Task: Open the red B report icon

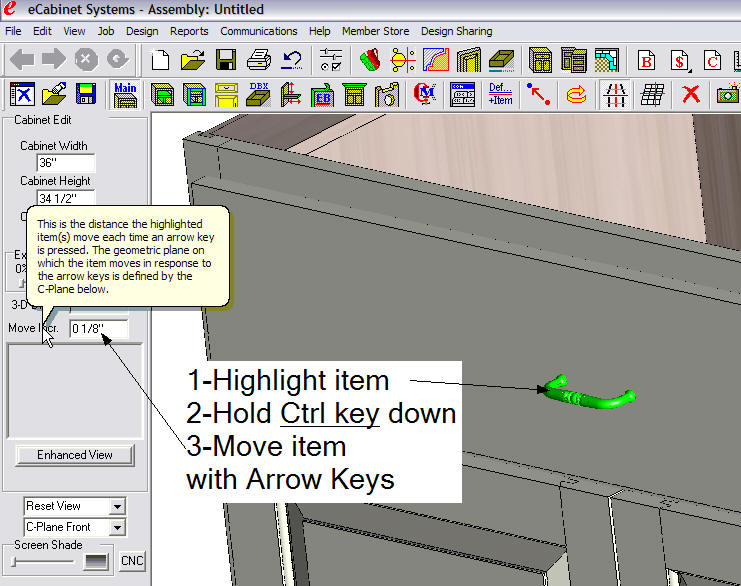Action: click(x=646, y=60)
